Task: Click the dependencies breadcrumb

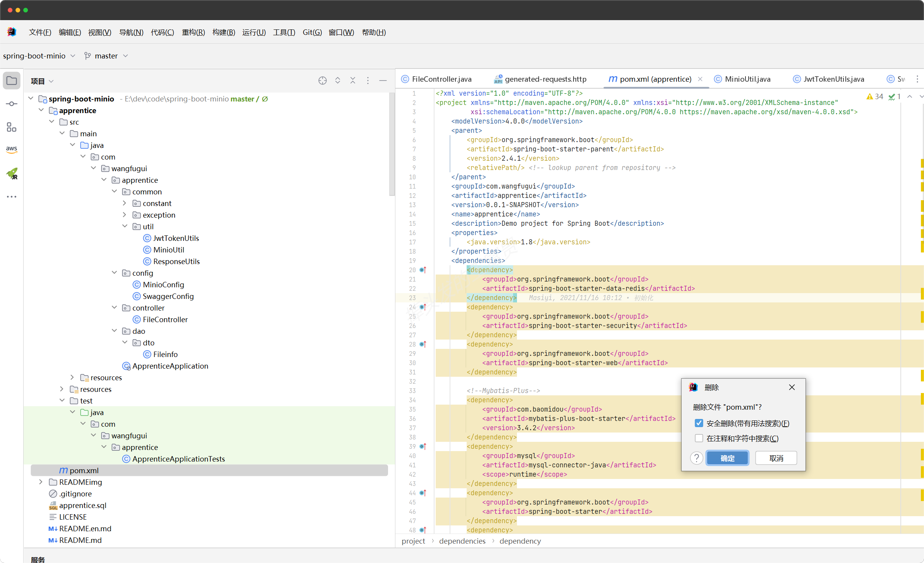Action: coord(462,541)
